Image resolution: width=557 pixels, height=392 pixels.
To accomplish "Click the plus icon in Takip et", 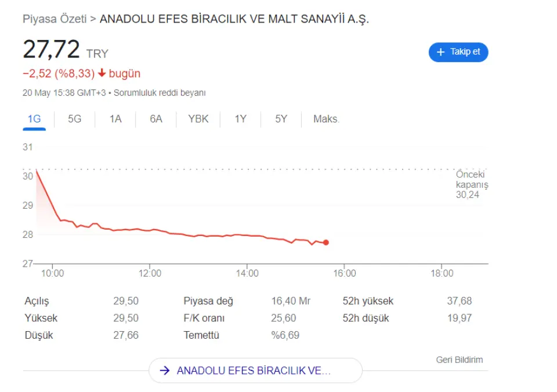I will (440, 52).
